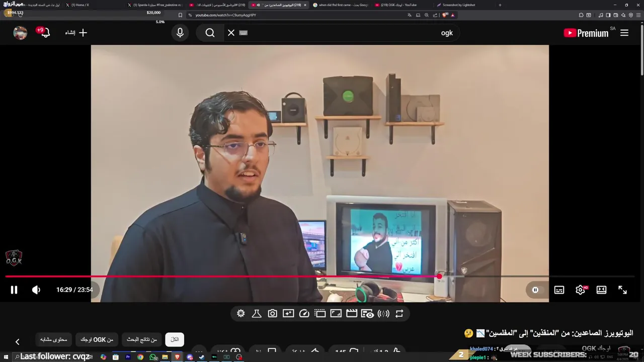
Task: Click the volume boost waves icon
Action: [383, 314]
